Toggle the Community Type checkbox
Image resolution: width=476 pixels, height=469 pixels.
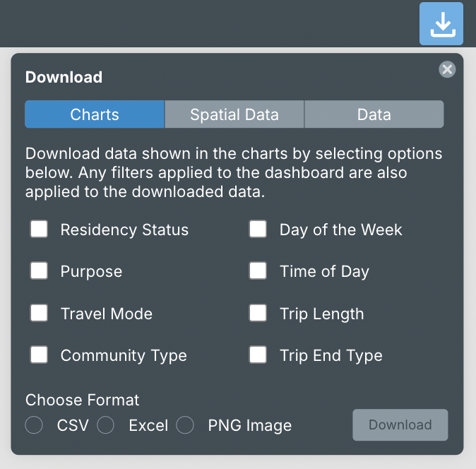(40, 355)
